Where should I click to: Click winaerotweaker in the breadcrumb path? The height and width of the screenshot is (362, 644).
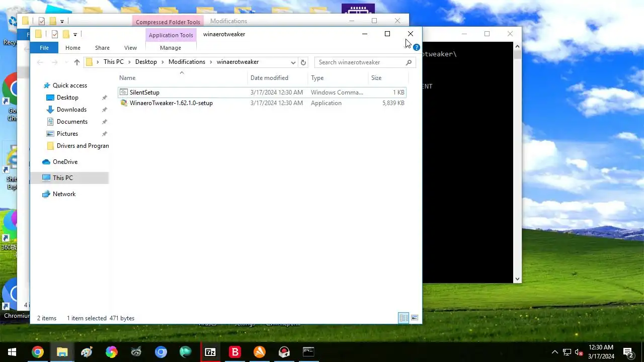(237, 62)
